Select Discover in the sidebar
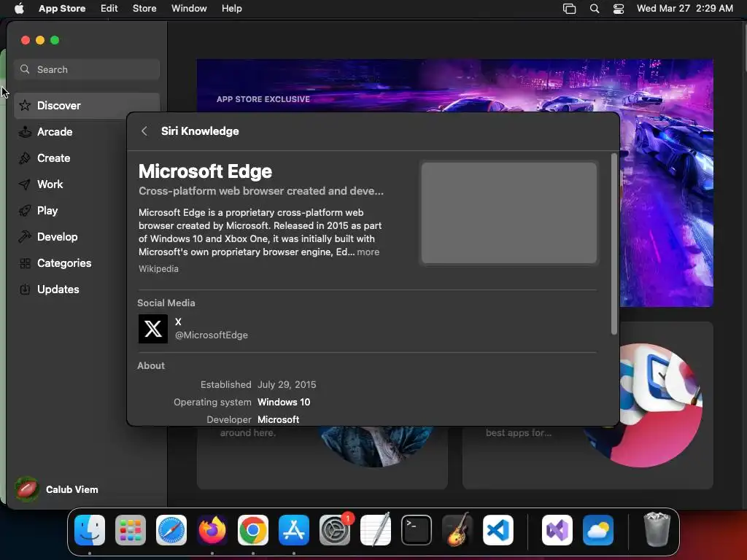This screenshot has width=747, height=560. (x=87, y=106)
